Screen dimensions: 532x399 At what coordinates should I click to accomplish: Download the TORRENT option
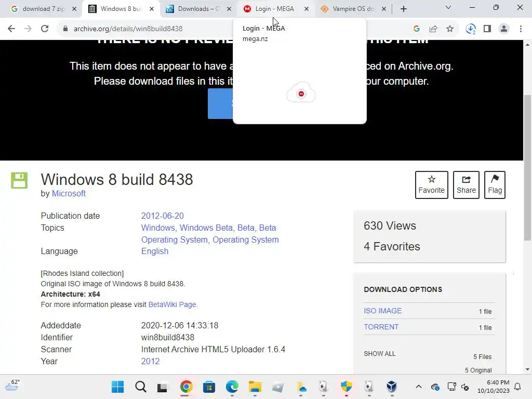click(381, 327)
